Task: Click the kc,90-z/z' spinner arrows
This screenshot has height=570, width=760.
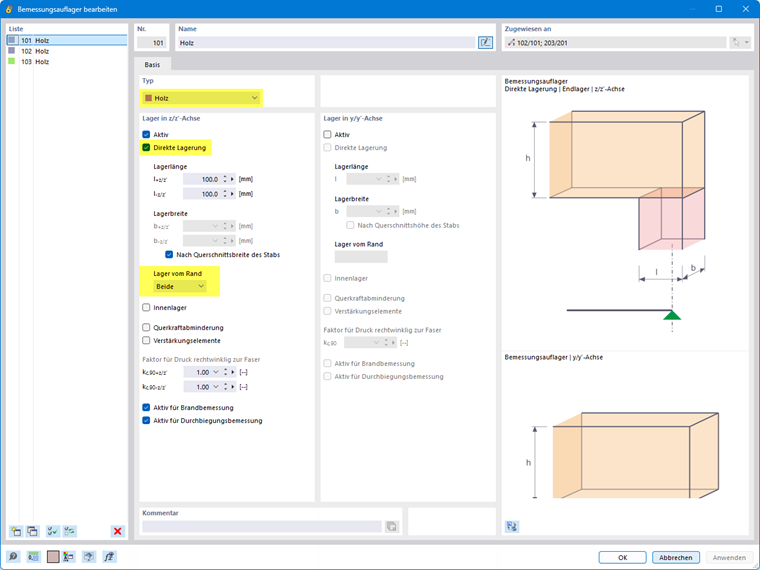Action: (x=225, y=387)
